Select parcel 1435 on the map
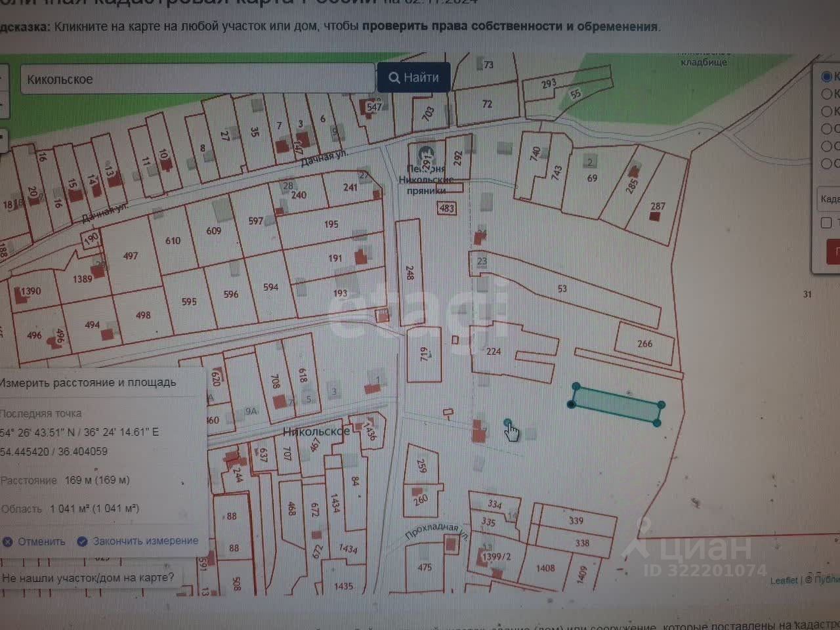This screenshot has width=840, height=630. [x=343, y=585]
